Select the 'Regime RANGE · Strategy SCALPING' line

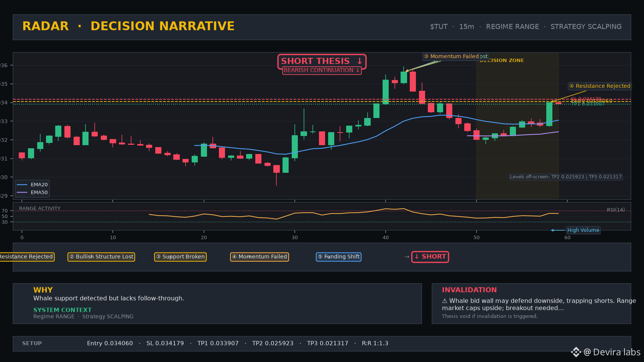point(84,316)
